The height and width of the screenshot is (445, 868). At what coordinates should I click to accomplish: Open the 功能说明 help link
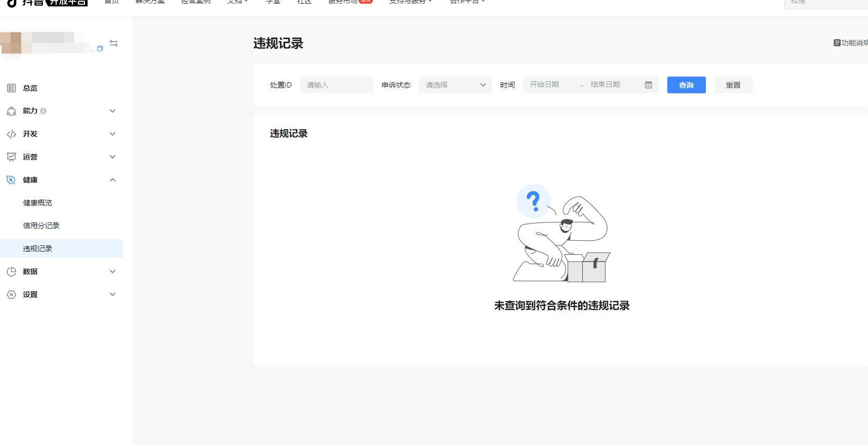(x=851, y=43)
